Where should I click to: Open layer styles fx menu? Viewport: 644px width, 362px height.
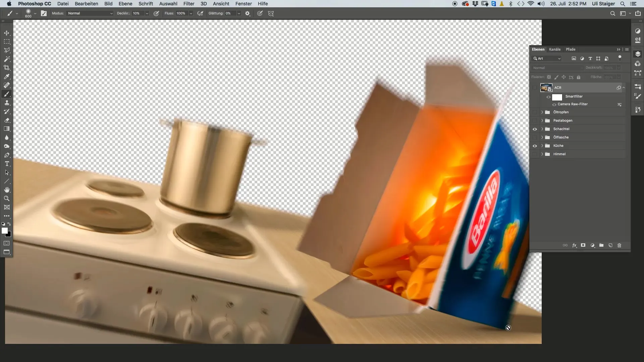click(x=574, y=245)
